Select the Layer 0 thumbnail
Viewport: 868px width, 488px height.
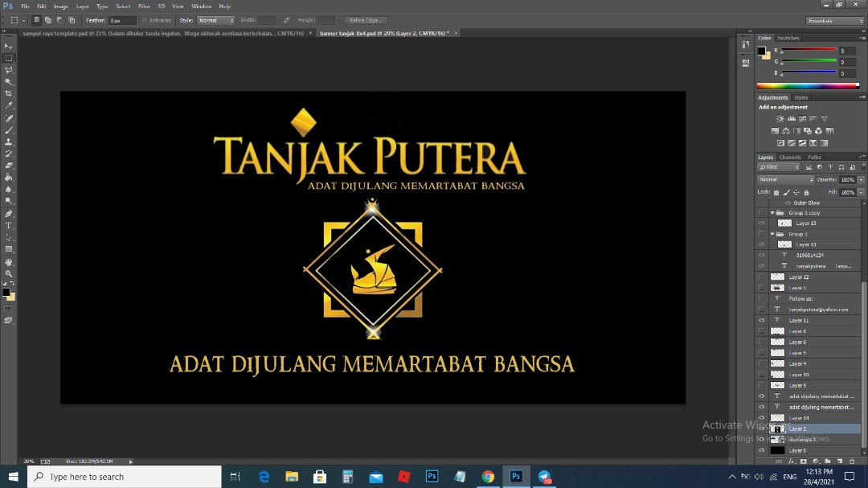pyautogui.click(x=778, y=450)
